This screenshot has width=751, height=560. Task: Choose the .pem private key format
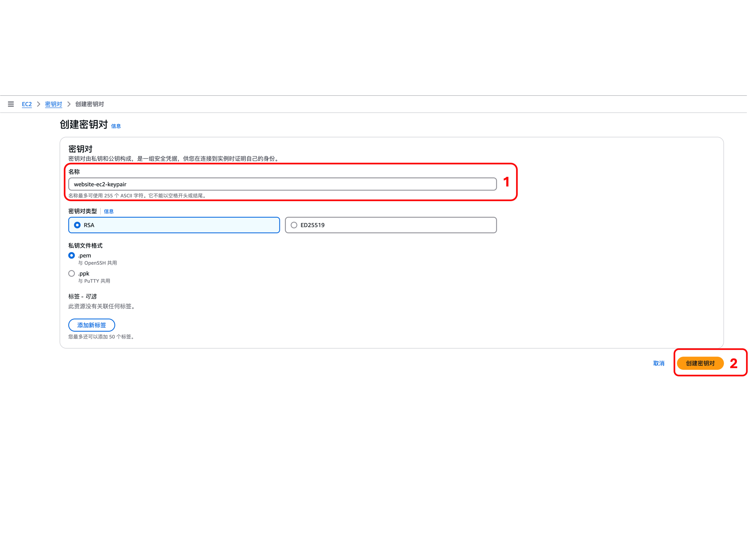coord(72,255)
